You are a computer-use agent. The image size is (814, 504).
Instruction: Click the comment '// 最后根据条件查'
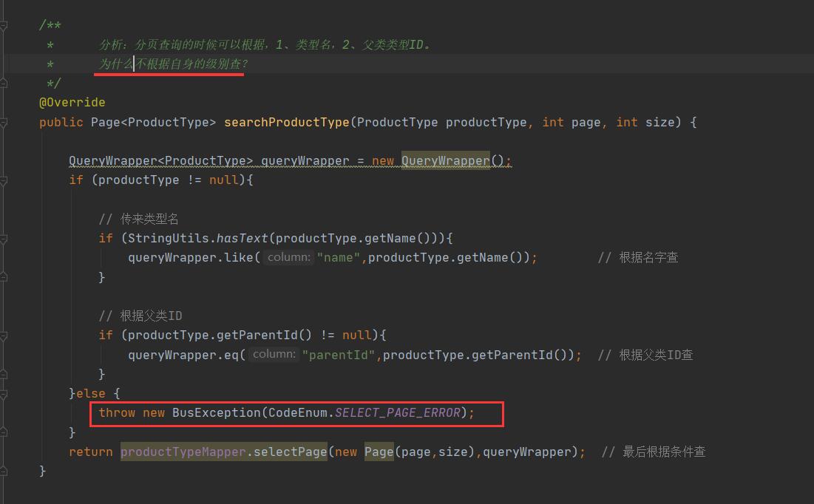point(654,452)
